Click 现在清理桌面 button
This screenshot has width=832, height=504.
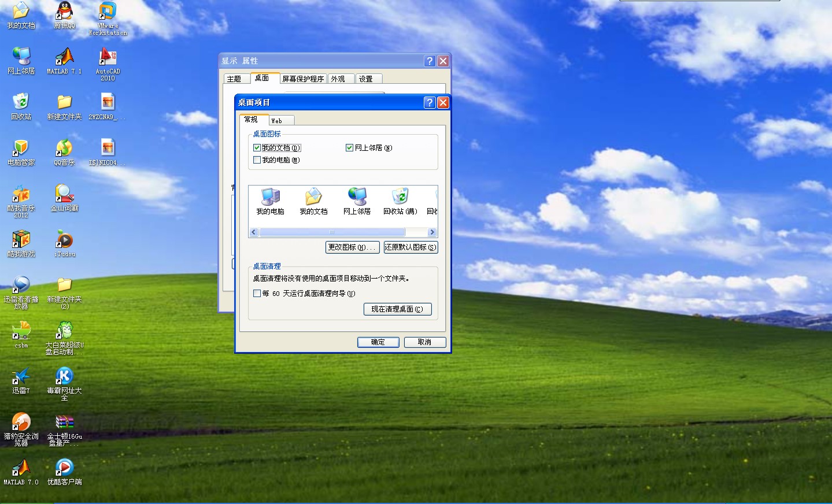coord(398,309)
